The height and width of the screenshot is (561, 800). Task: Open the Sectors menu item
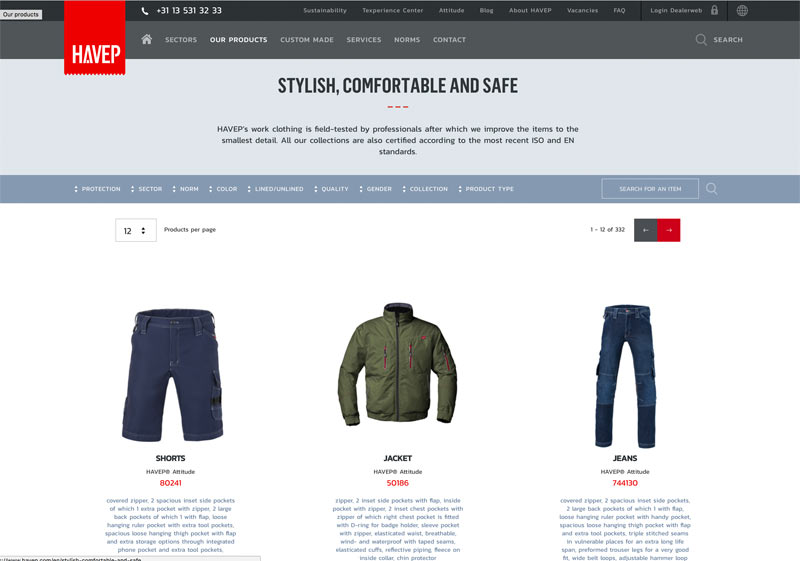tap(181, 40)
